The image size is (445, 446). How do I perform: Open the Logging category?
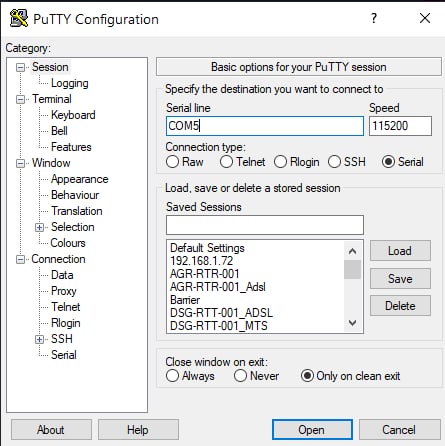(70, 83)
